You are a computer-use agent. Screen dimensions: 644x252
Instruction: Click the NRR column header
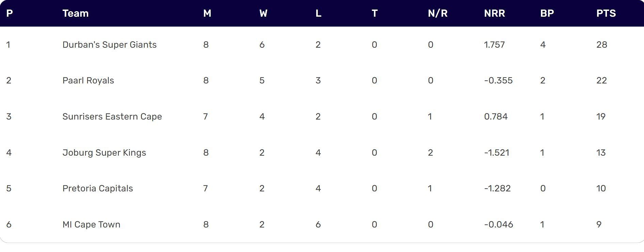click(x=494, y=13)
